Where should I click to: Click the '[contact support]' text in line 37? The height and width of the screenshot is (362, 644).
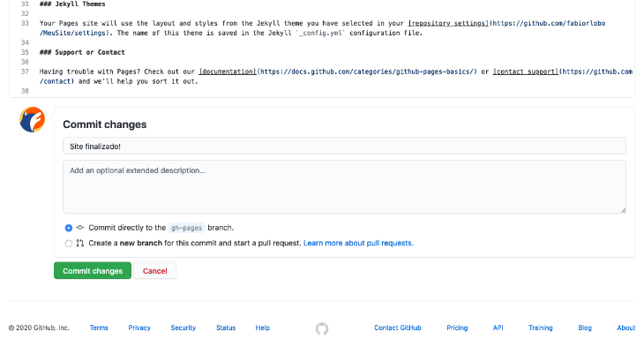(x=526, y=72)
